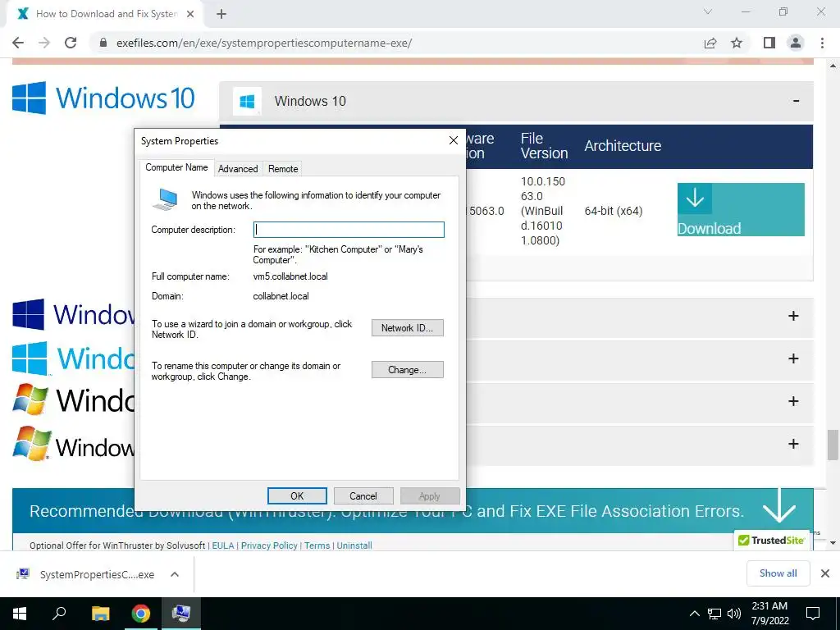Show all downloads
840x630 pixels.
coord(778,573)
